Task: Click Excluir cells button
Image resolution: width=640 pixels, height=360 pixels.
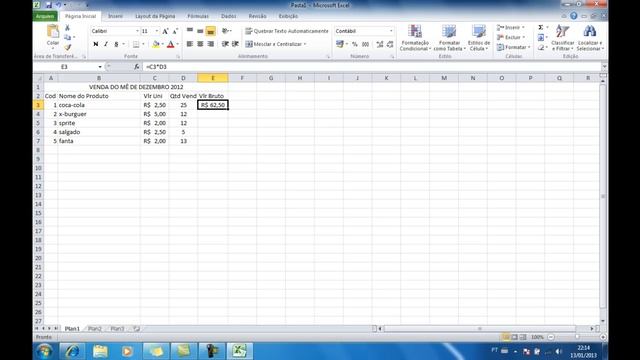Action: tap(511, 37)
